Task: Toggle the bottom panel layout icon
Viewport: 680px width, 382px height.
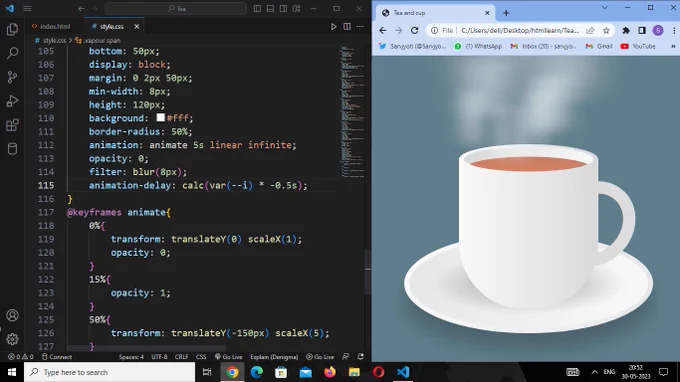Action: (x=270, y=8)
